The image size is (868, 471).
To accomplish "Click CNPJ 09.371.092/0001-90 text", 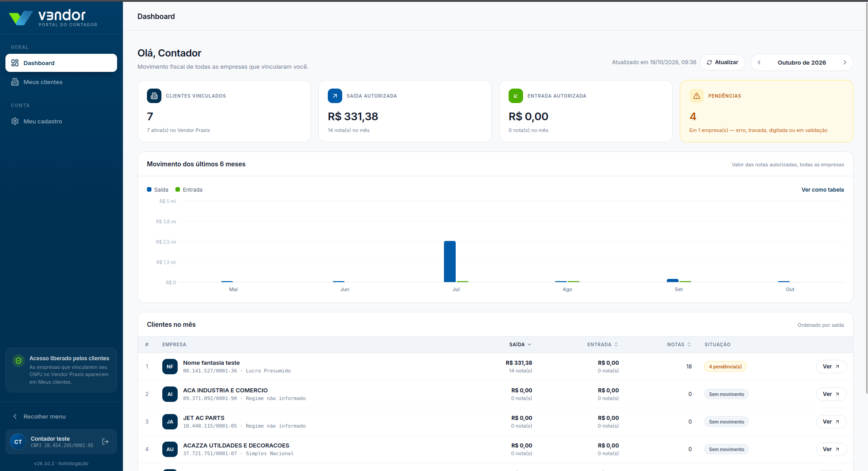I will 210,398.
